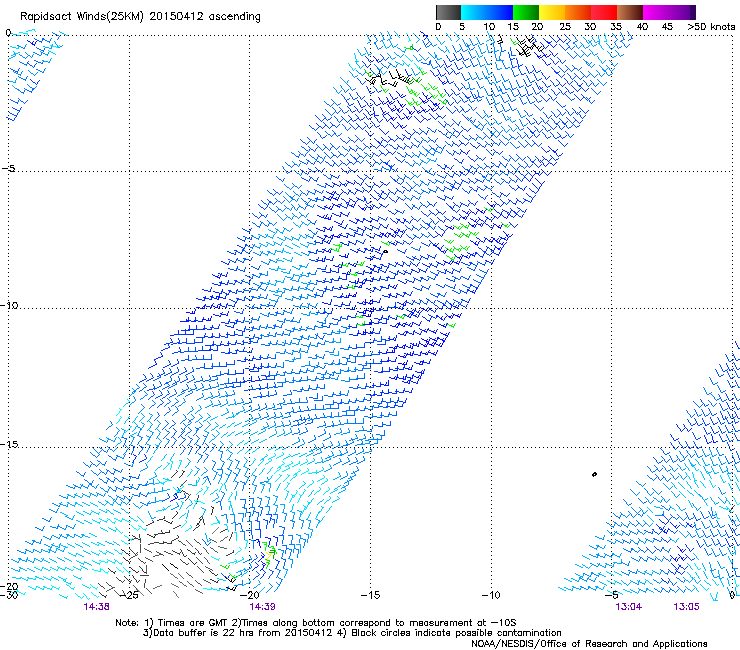Click the legend tick label 25
This screenshot has height=650, width=740.
pos(565,27)
